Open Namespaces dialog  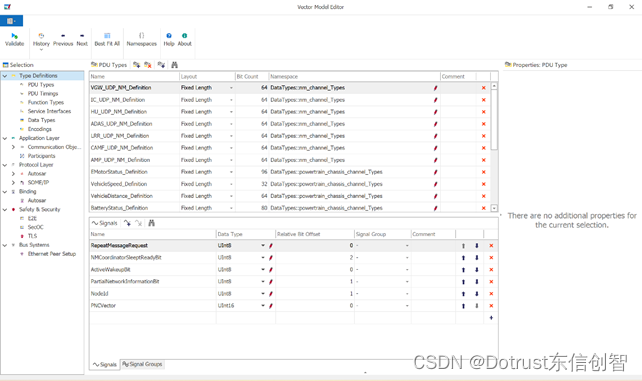tap(142, 39)
